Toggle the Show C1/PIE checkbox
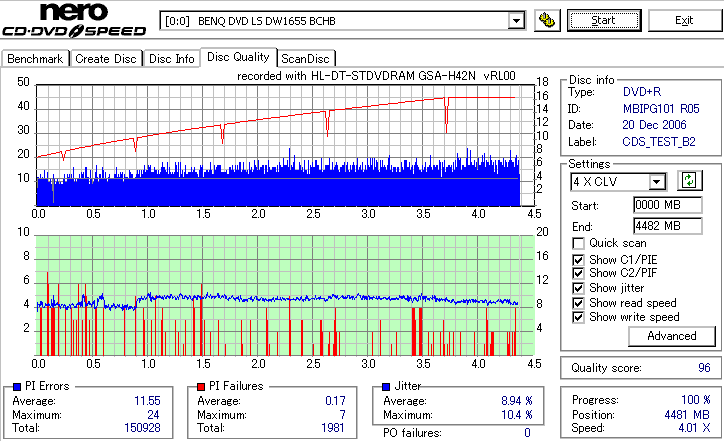 point(578,260)
